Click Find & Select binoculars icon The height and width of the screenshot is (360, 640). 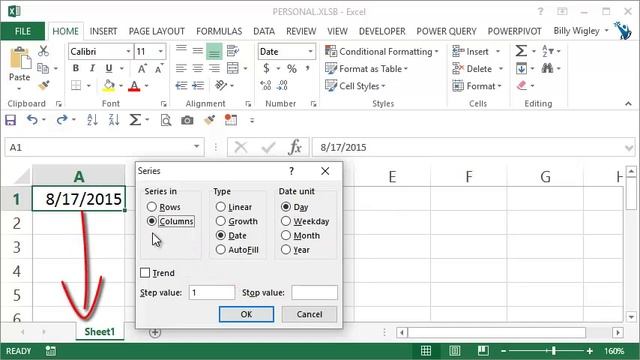tap(547, 69)
